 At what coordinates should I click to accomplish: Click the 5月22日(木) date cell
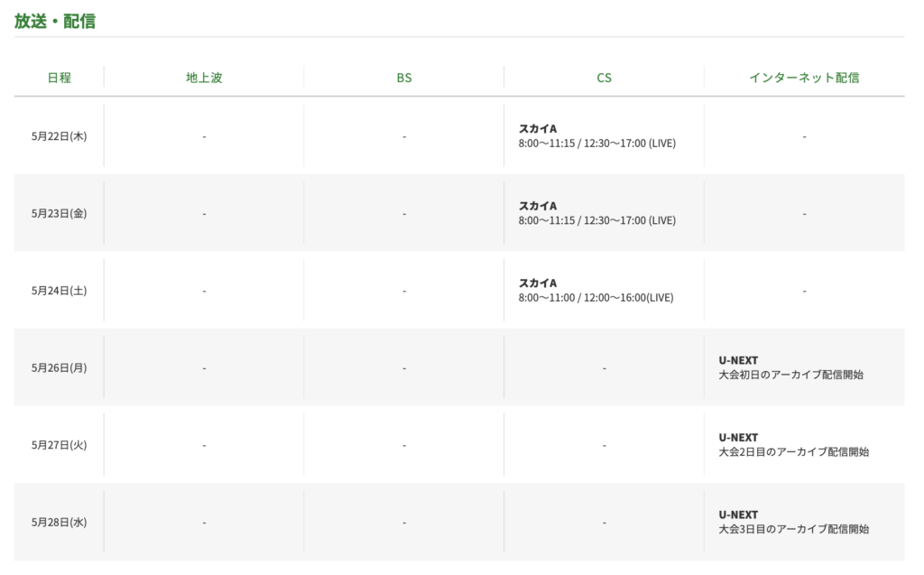click(x=60, y=136)
